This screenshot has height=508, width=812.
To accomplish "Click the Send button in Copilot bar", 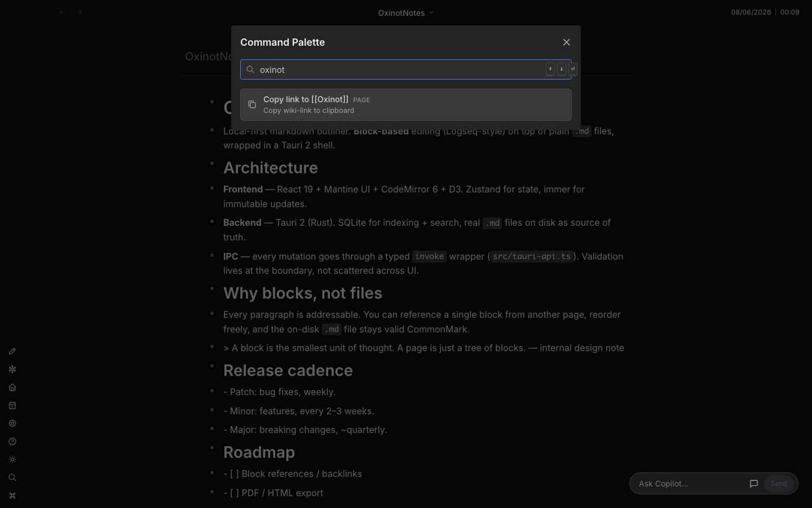I will click(x=779, y=484).
